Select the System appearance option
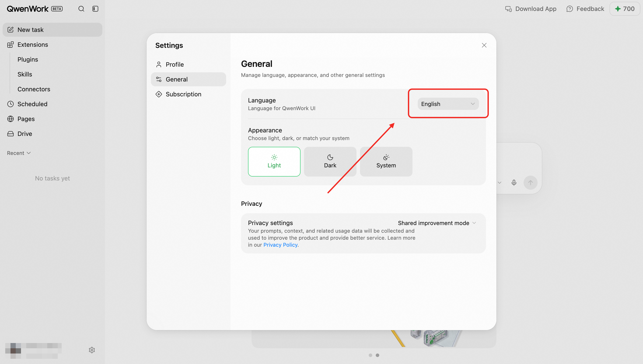 (386, 161)
